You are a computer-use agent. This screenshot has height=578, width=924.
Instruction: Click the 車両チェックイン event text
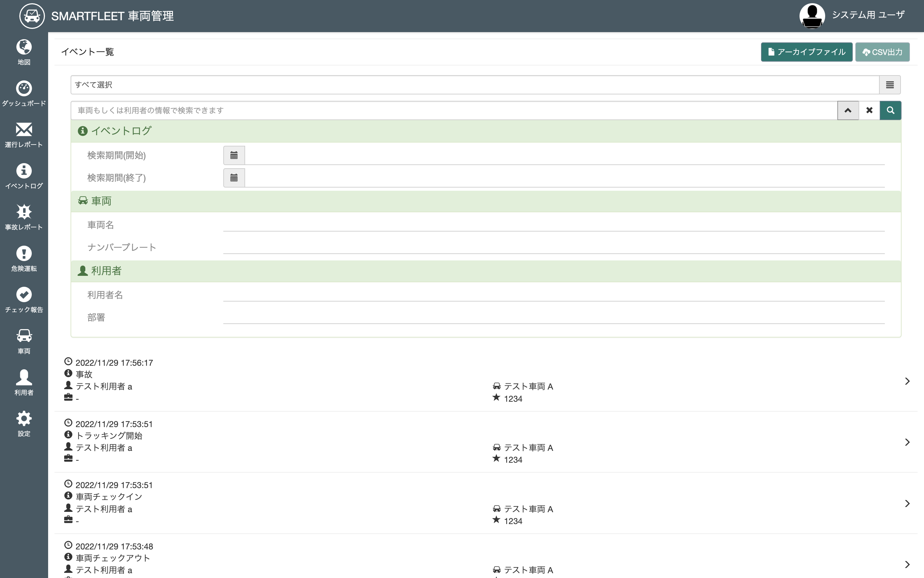(109, 496)
